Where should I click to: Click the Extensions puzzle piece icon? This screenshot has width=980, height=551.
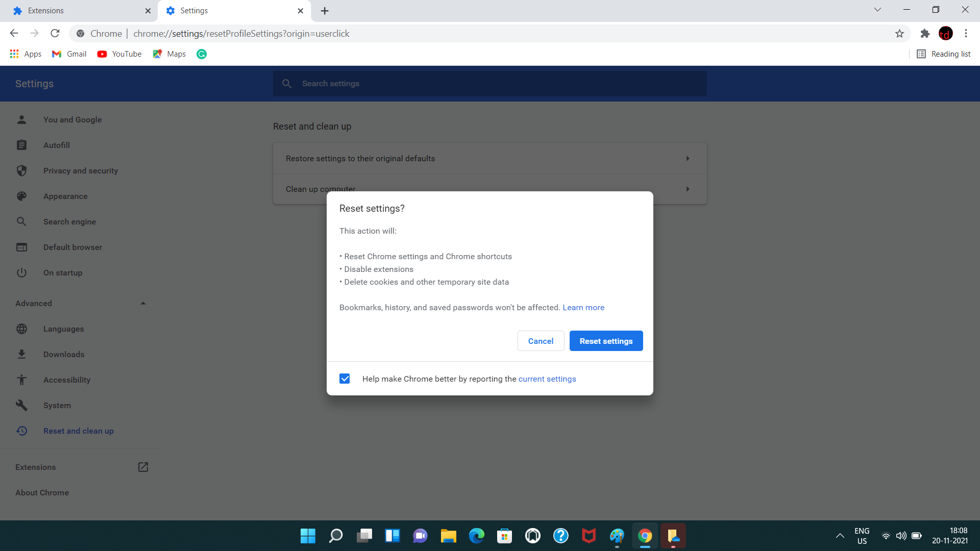925,34
